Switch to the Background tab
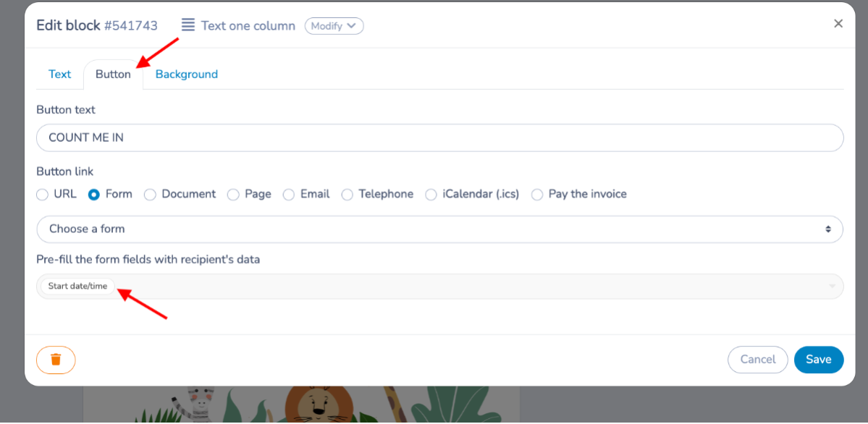The width and height of the screenshot is (868, 424). (187, 75)
